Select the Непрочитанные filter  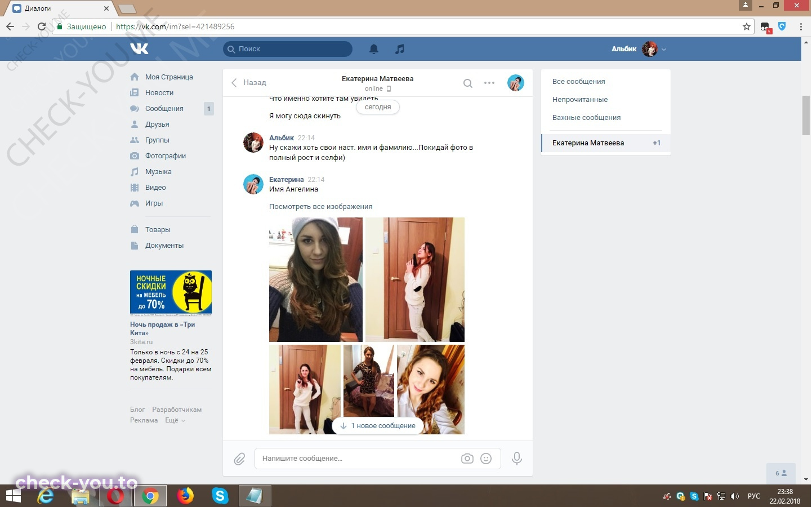coord(606,100)
